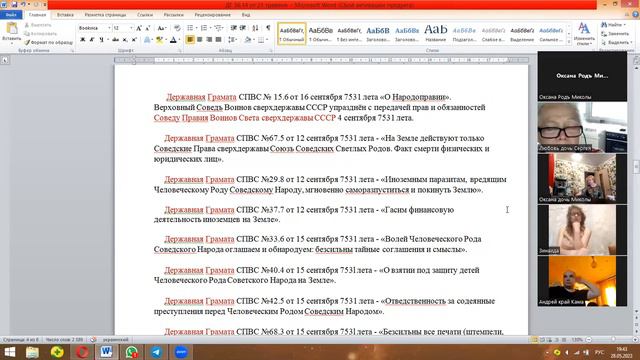This screenshot has height=360, width=640.
Task: Expand styles gallery more arrow
Action: [569, 41]
